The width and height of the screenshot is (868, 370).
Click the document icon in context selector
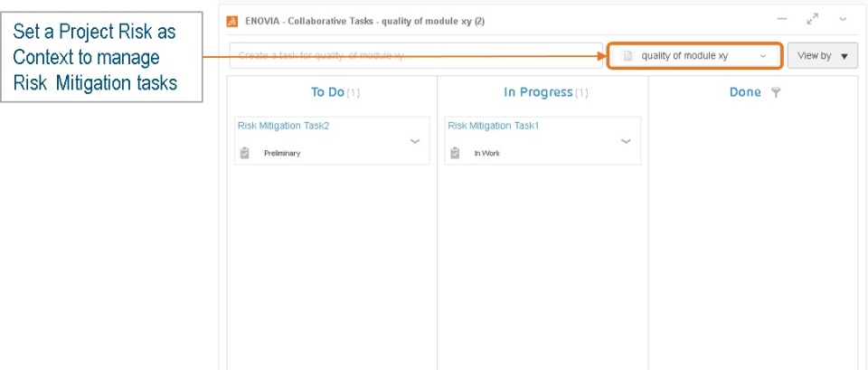coord(627,56)
